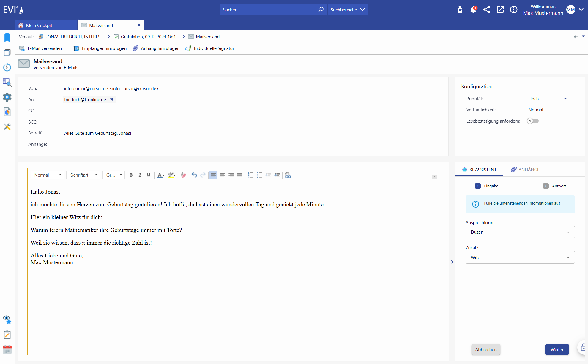Click the numbered list icon
588x364 pixels.
coord(250,175)
